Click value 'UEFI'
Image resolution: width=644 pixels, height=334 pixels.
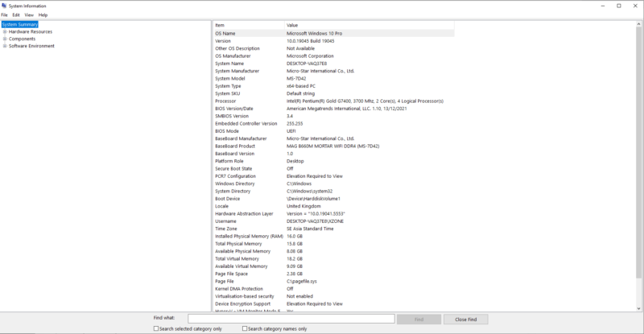click(x=291, y=131)
